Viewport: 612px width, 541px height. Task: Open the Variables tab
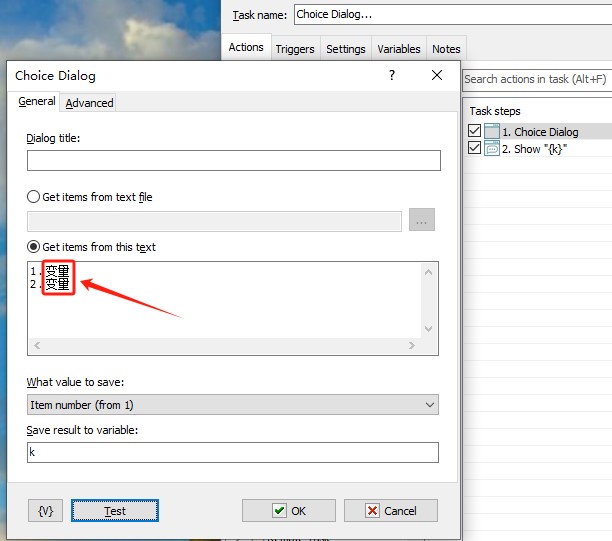pyautogui.click(x=398, y=49)
